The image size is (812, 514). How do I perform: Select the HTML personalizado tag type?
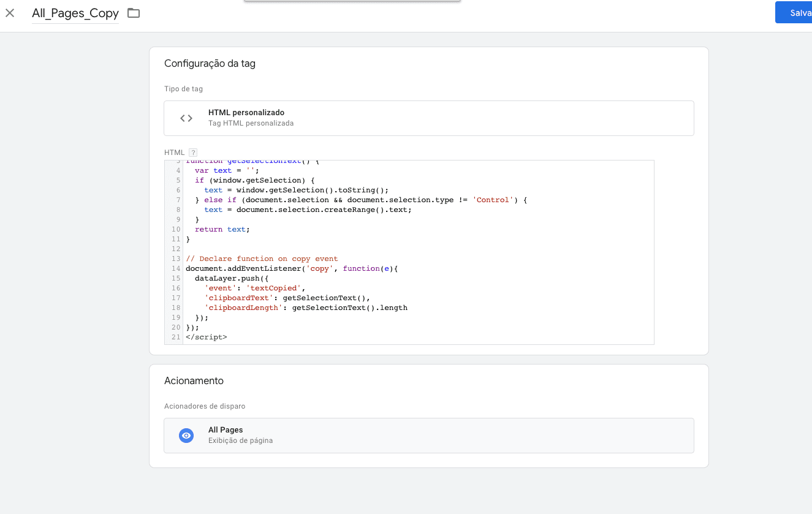(429, 118)
